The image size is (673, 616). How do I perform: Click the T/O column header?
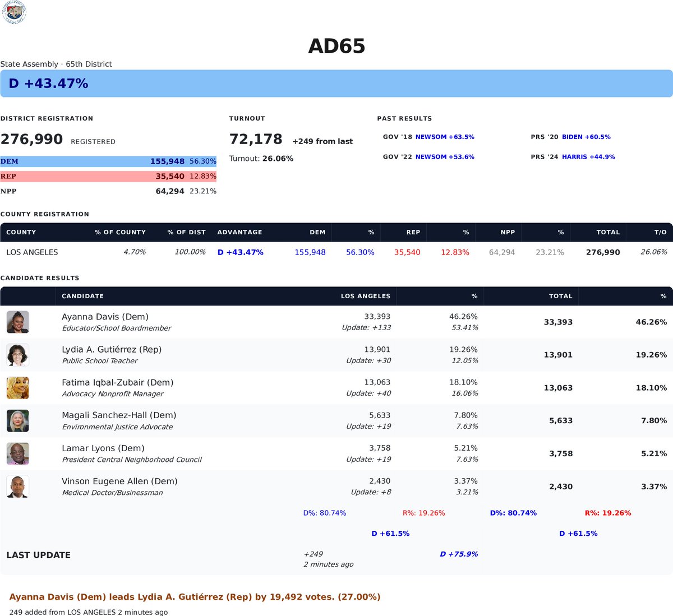(x=661, y=232)
